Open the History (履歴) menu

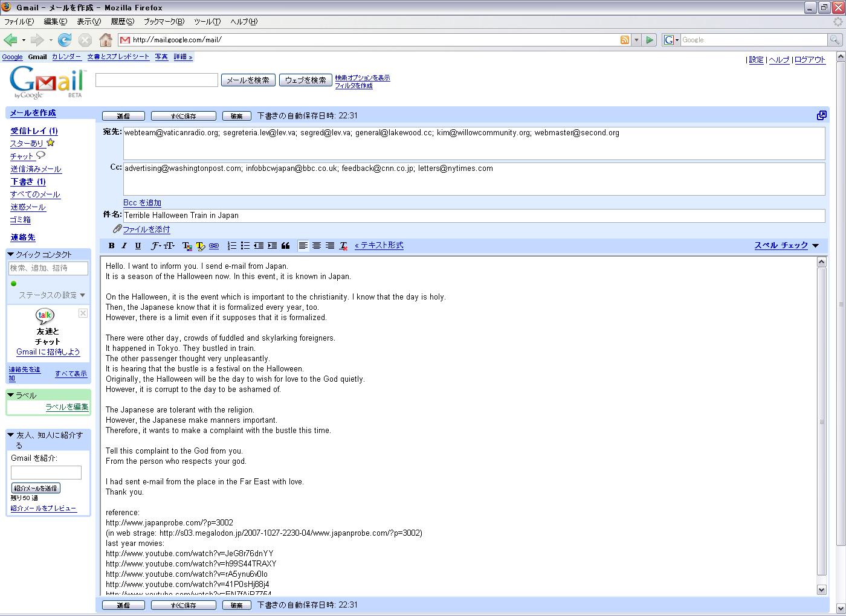click(122, 22)
